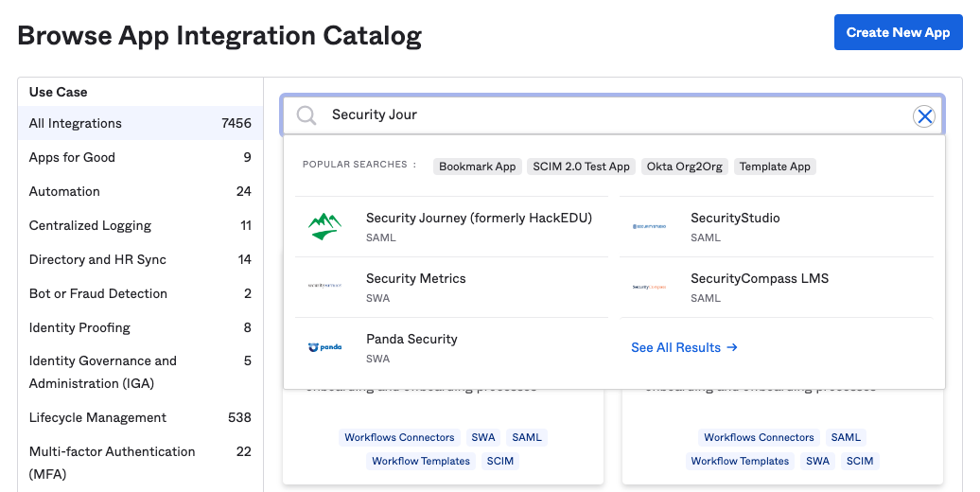The image size is (980, 492).
Task: Select Centralized Logging use case
Action: tap(140, 226)
